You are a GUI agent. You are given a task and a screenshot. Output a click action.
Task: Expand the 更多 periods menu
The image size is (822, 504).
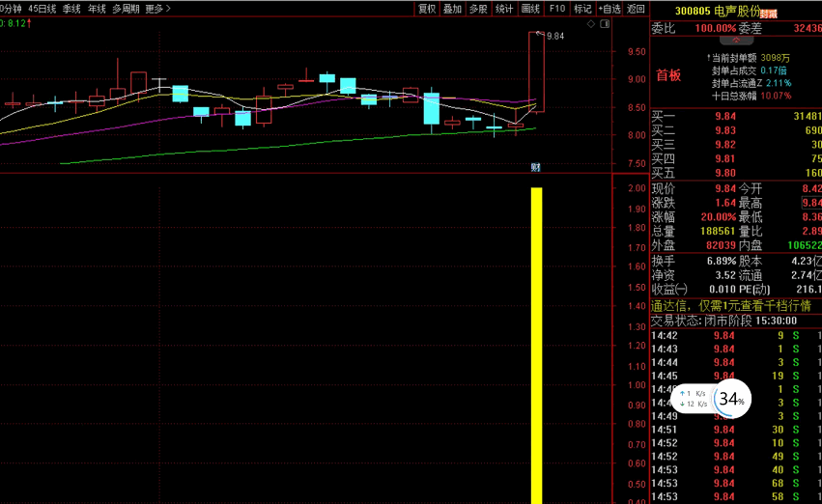click(157, 9)
